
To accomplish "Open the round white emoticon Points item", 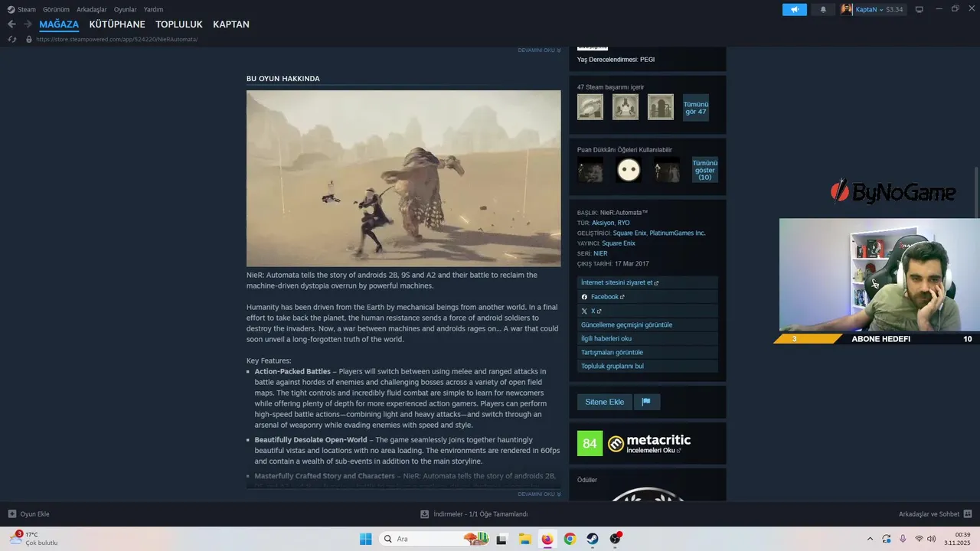I will click(x=629, y=170).
